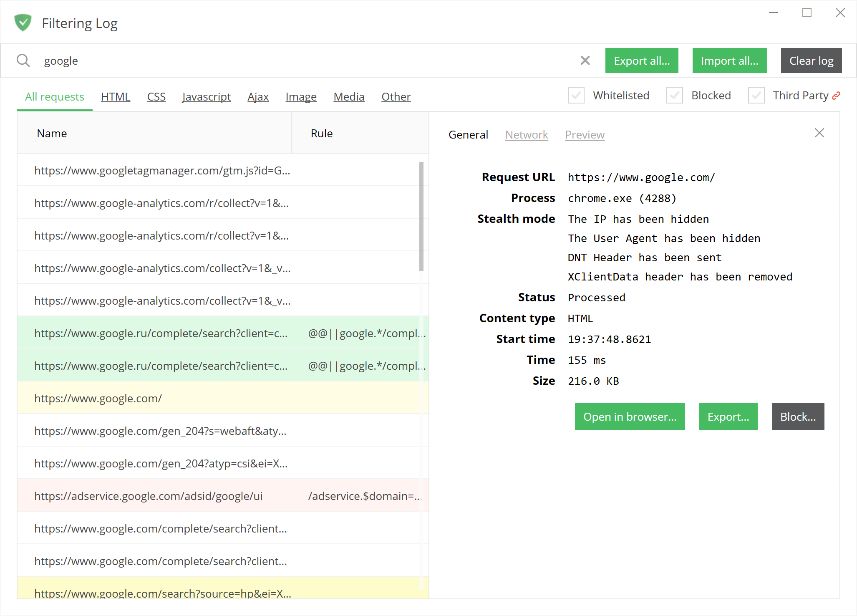Screen dimensions: 857x616
Task: Switch to the Media filter tab
Action: tap(349, 97)
